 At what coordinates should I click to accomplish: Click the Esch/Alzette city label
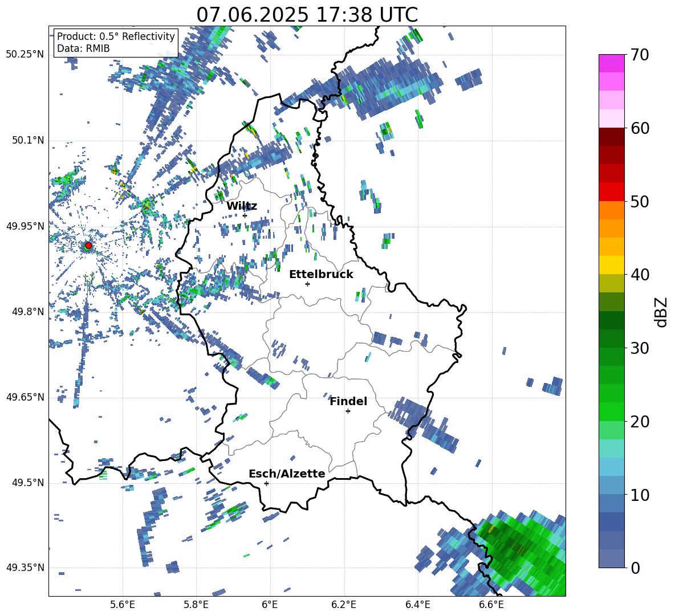pyautogui.click(x=287, y=474)
